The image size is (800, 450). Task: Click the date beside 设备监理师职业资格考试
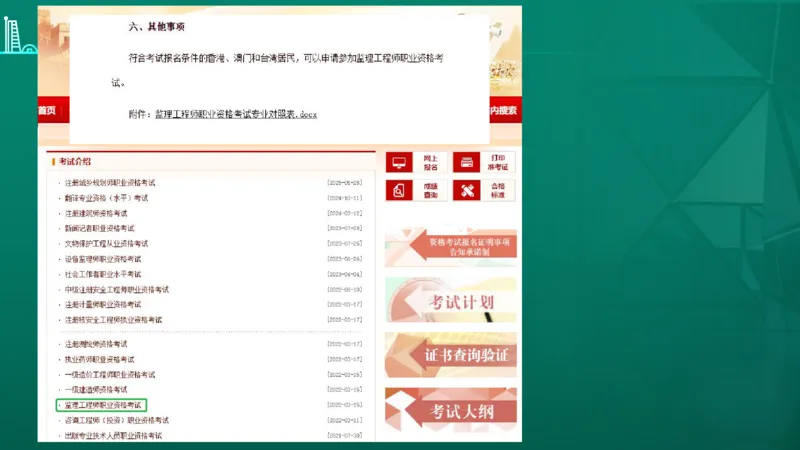click(x=345, y=259)
